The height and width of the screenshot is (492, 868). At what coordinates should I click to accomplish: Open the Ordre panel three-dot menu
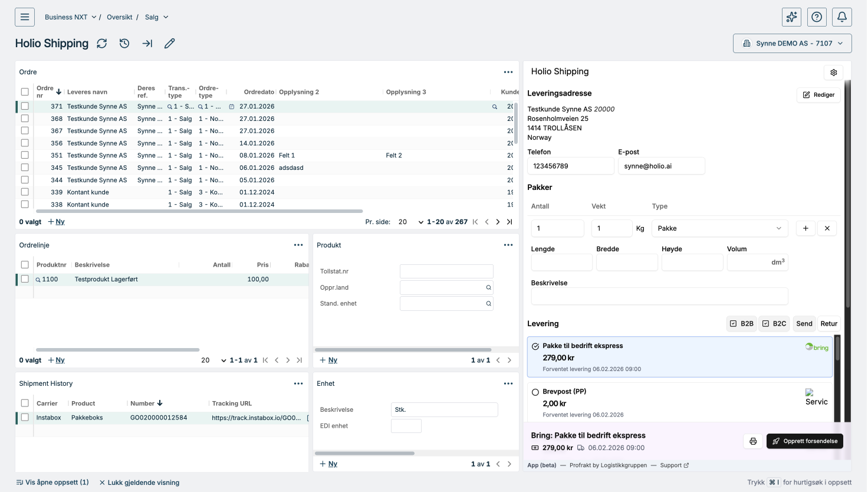click(508, 72)
